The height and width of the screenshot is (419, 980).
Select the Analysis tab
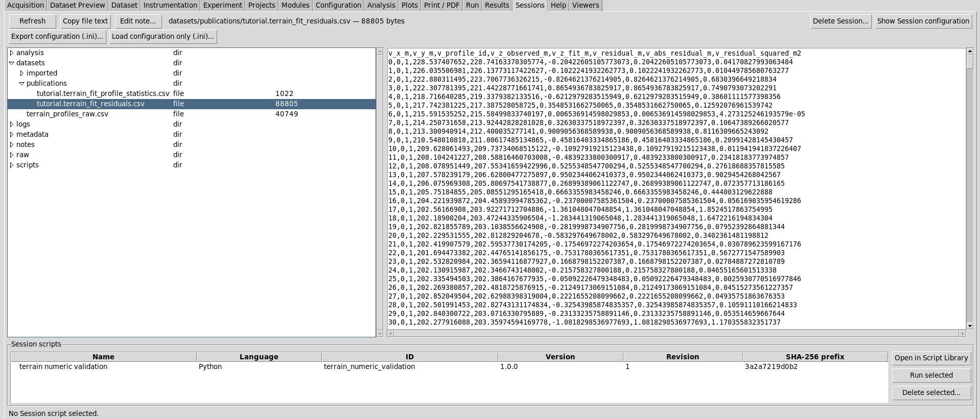click(381, 5)
